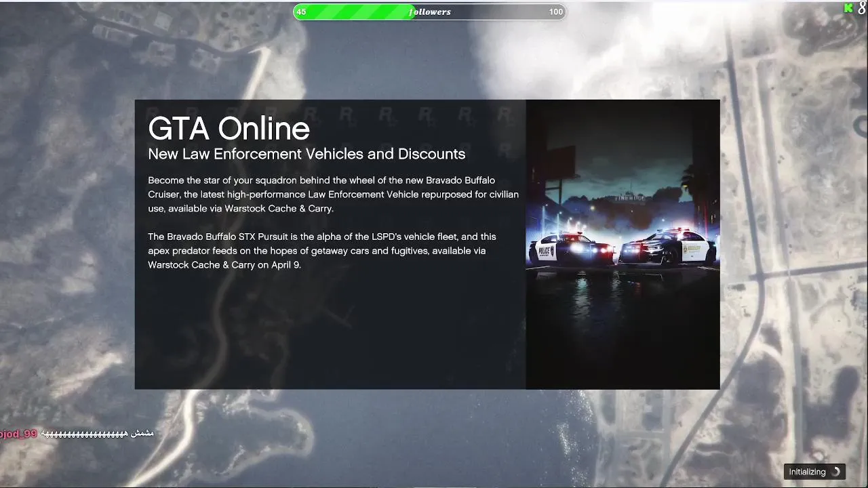The height and width of the screenshot is (488, 868).
Task: Click the viewer count number 8
Action: [861, 9]
